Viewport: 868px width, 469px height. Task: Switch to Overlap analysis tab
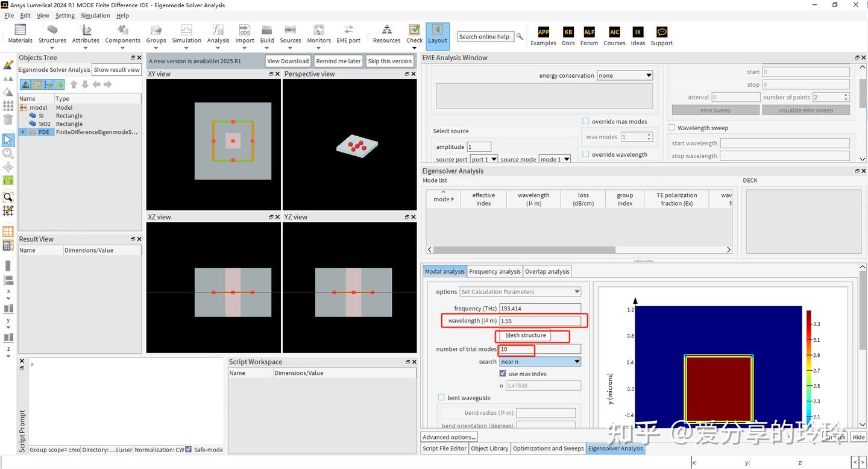click(x=547, y=271)
